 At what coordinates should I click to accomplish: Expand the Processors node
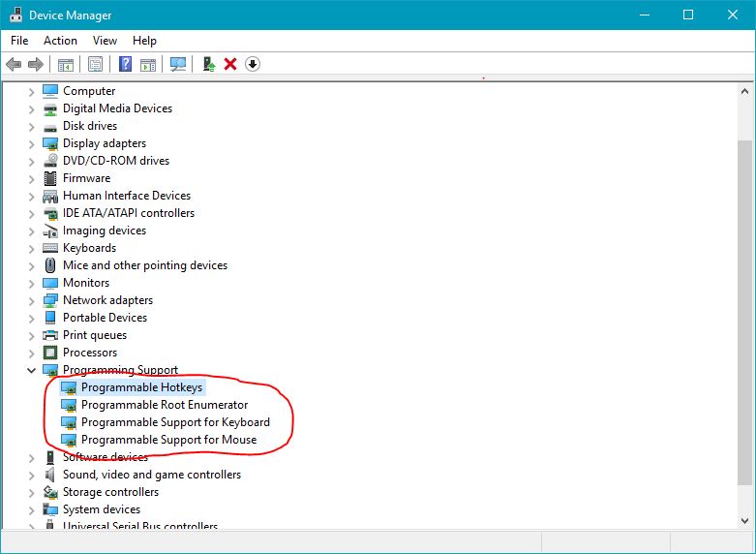click(31, 353)
